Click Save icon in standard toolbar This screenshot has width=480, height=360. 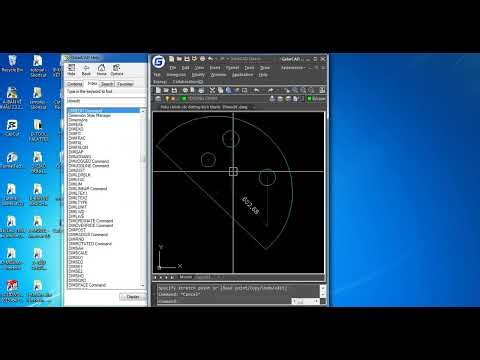pyautogui.click(x=174, y=90)
